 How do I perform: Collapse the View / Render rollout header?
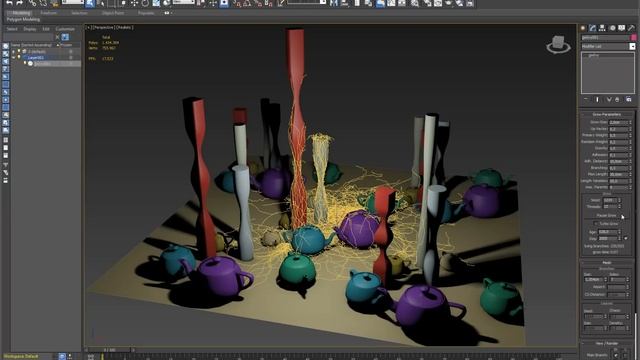tap(607, 343)
